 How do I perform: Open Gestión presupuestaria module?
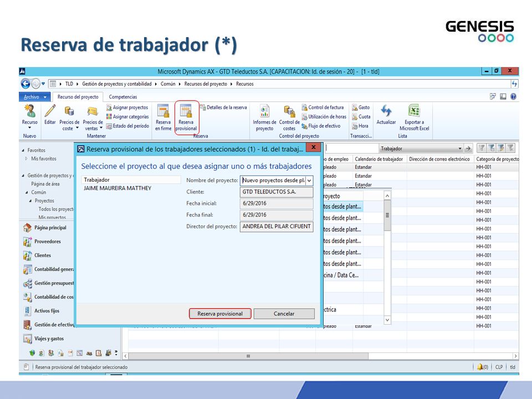point(48,283)
